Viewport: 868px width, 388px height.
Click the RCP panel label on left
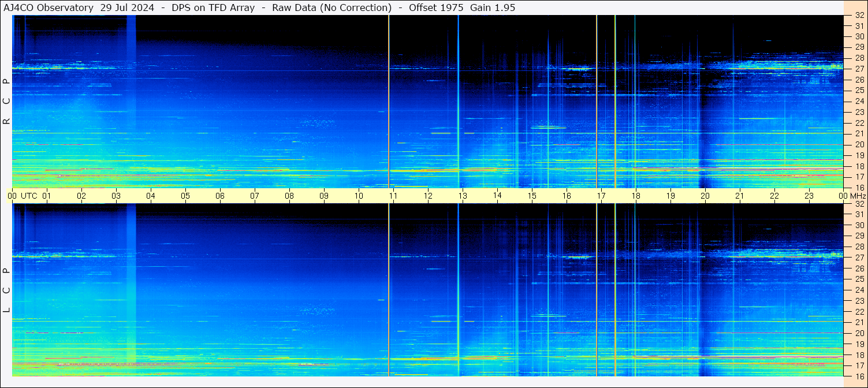pos(7,101)
